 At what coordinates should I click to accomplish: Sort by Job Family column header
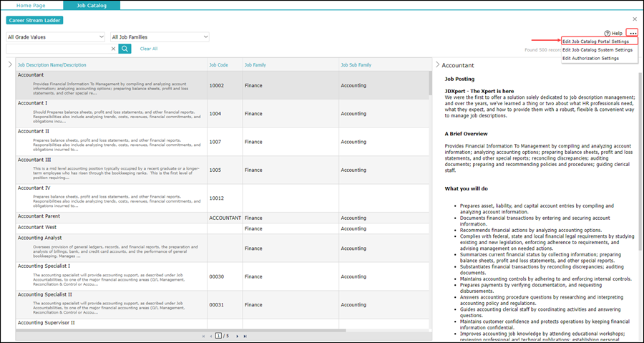click(255, 65)
